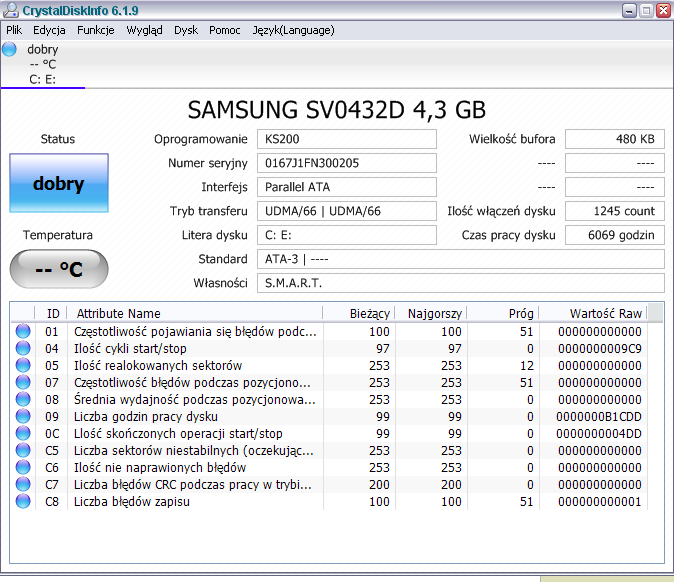This screenshot has height=582, width=674.
Task: Select row 'Liczba błędów CRC podczas pracy'
Action: [x=329, y=484]
